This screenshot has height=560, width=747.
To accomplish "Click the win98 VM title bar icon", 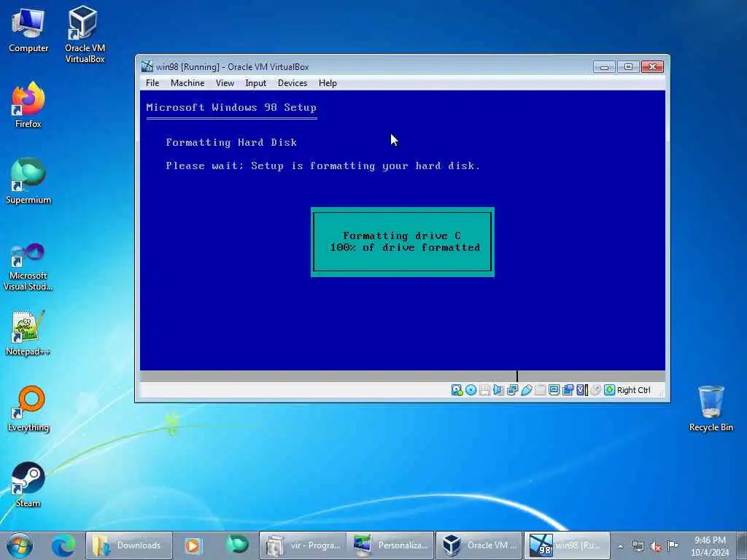I will tap(147, 66).
